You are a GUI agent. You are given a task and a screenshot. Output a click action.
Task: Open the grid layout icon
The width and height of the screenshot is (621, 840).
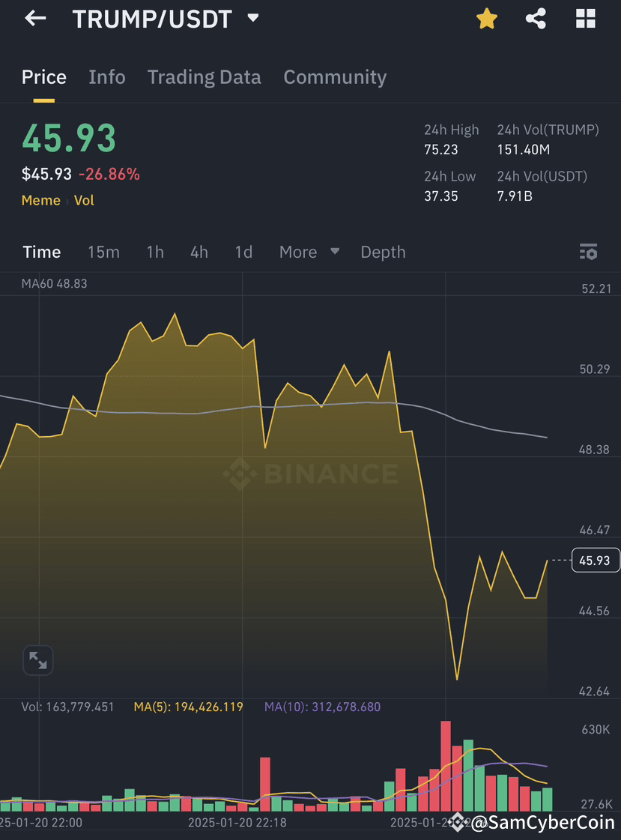586,19
